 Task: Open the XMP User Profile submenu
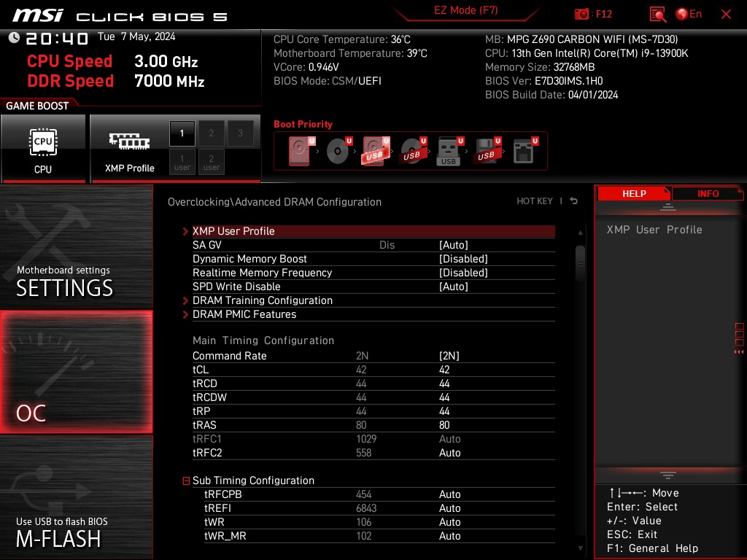(373, 231)
